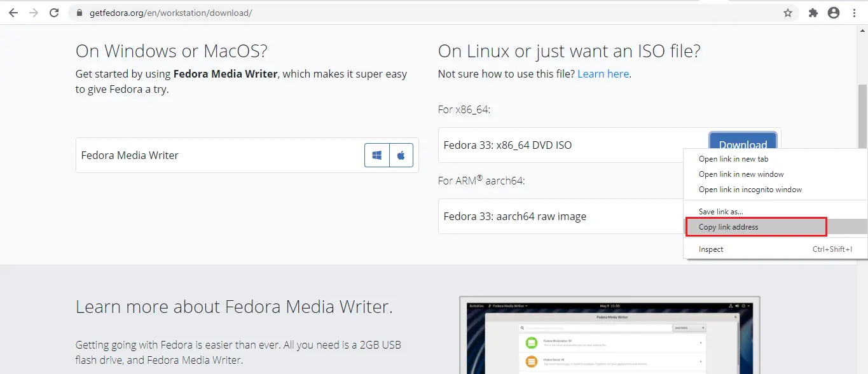This screenshot has width=868, height=374.
Task: Choose Copy link address from the context menu
Action: point(727,226)
